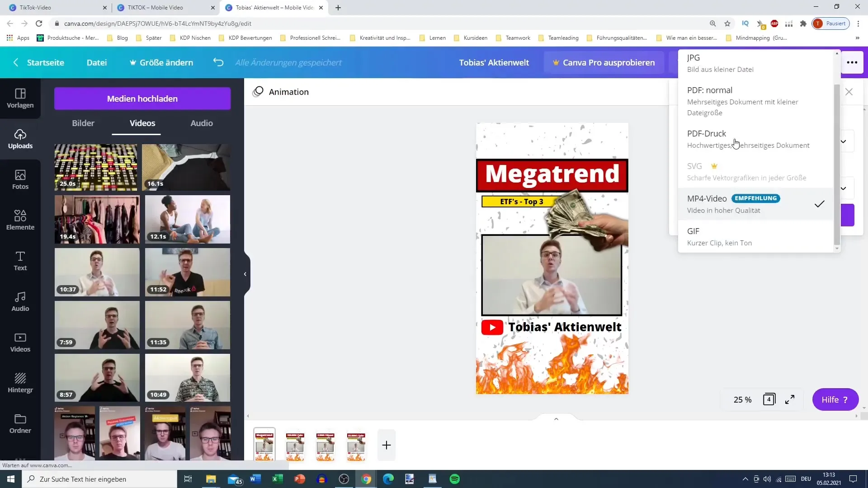
Task: Bookmark page with star icon
Action: tap(727, 23)
